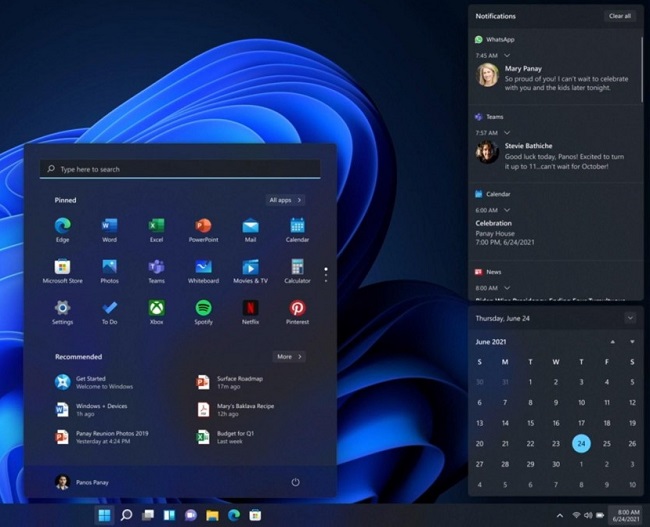Open File Explorer on the taskbar
650x527 pixels.
[x=212, y=515]
